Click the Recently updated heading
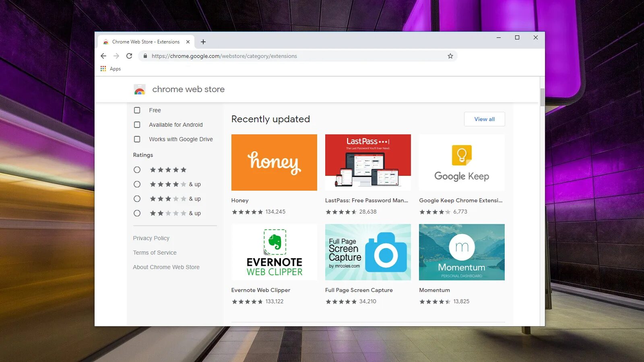 [271, 119]
